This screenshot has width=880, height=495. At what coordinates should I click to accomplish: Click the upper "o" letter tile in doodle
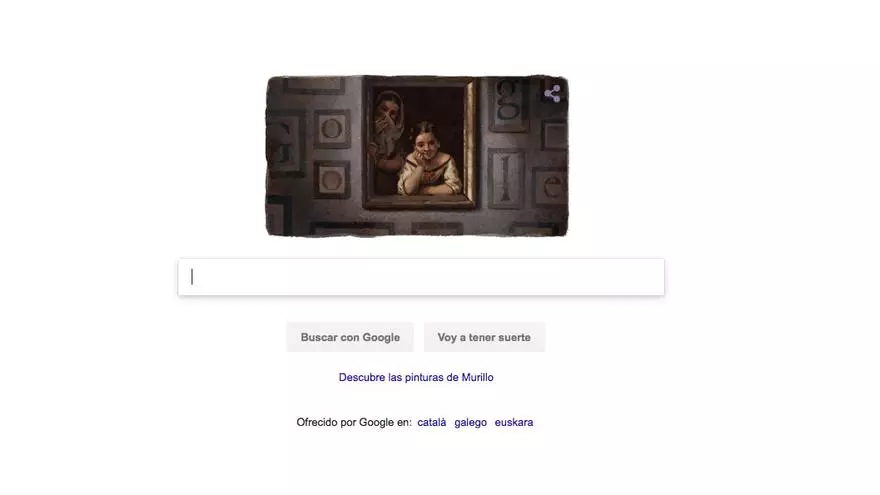tap(331, 129)
